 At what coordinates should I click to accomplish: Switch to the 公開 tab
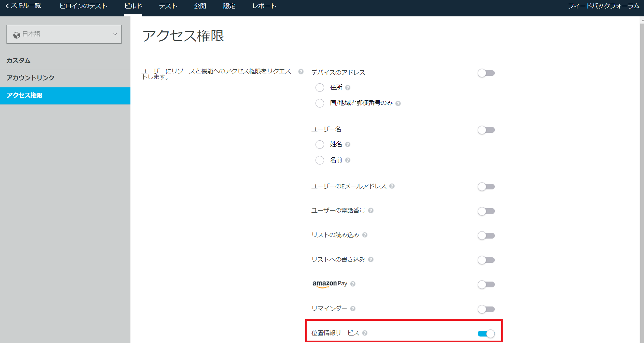click(200, 6)
